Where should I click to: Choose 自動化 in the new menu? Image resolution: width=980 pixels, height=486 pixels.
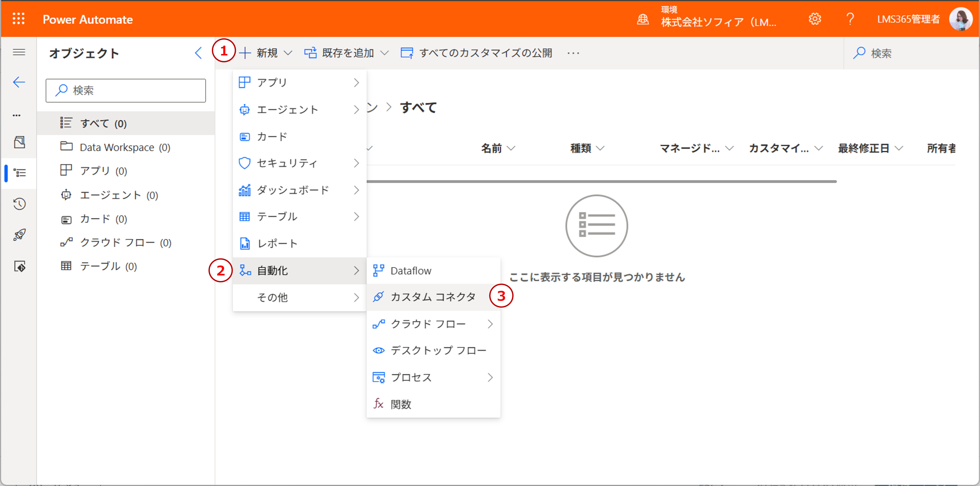tap(299, 271)
